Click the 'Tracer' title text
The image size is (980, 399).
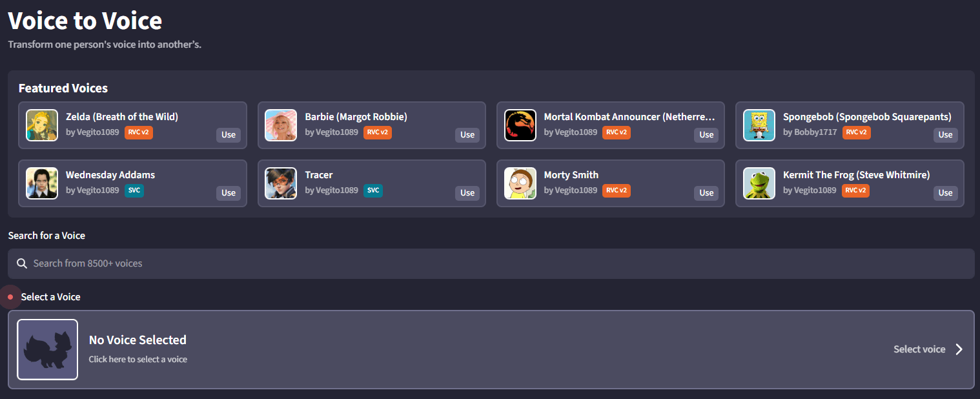coord(319,175)
